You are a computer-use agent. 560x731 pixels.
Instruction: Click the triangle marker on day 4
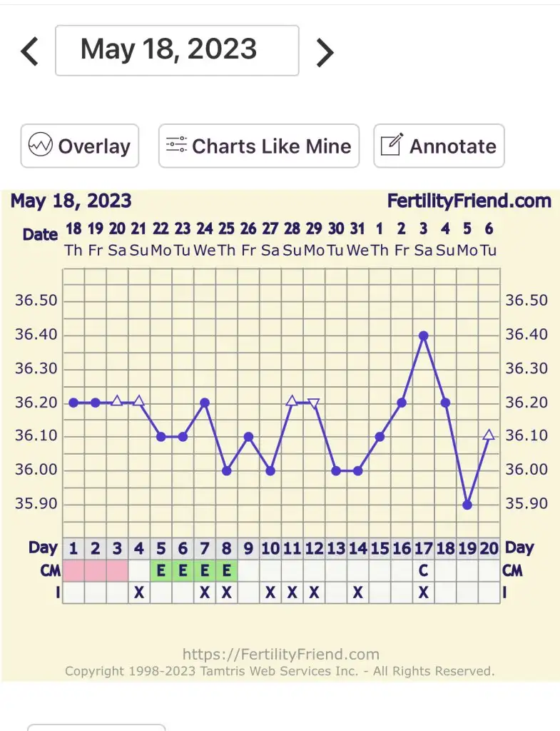point(139,401)
